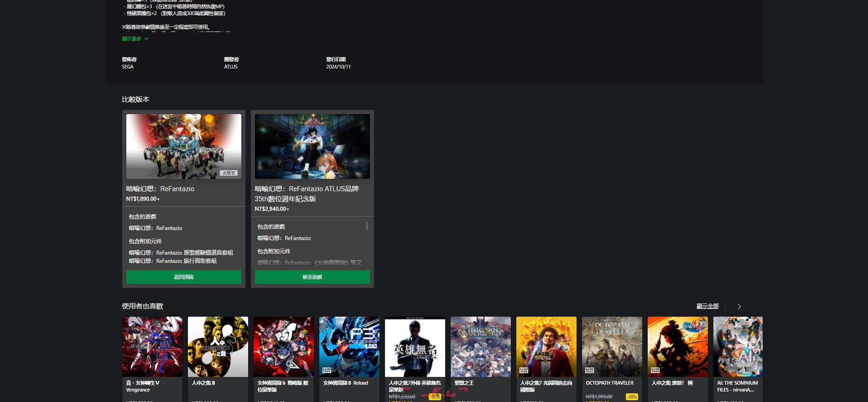Click the 此版本 badge on standard edition
The image size is (868, 402).
[229, 173]
